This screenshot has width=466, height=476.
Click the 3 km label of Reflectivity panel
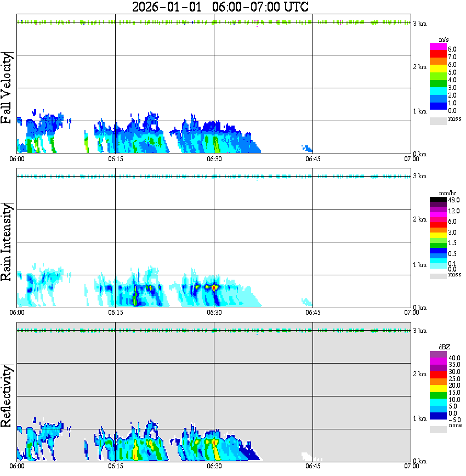[x=419, y=331]
